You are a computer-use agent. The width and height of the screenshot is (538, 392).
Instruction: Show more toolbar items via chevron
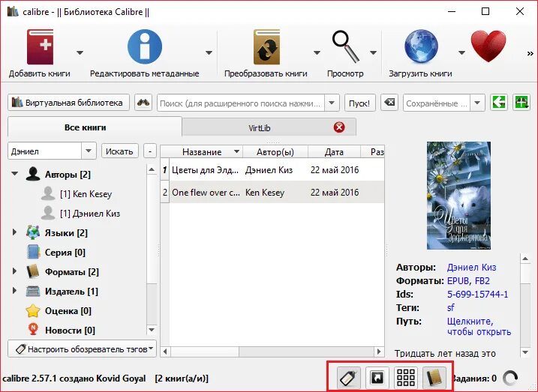point(530,53)
